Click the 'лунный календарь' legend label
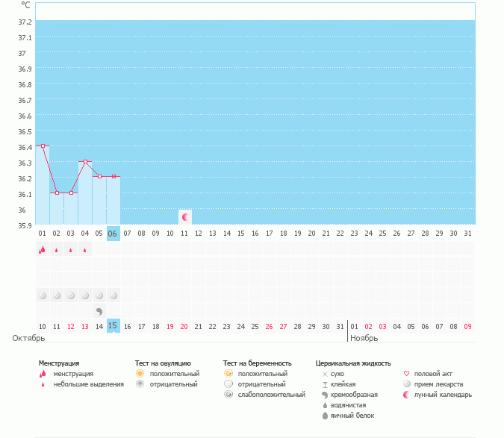The image size is (504, 438). [x=444, y=394]
